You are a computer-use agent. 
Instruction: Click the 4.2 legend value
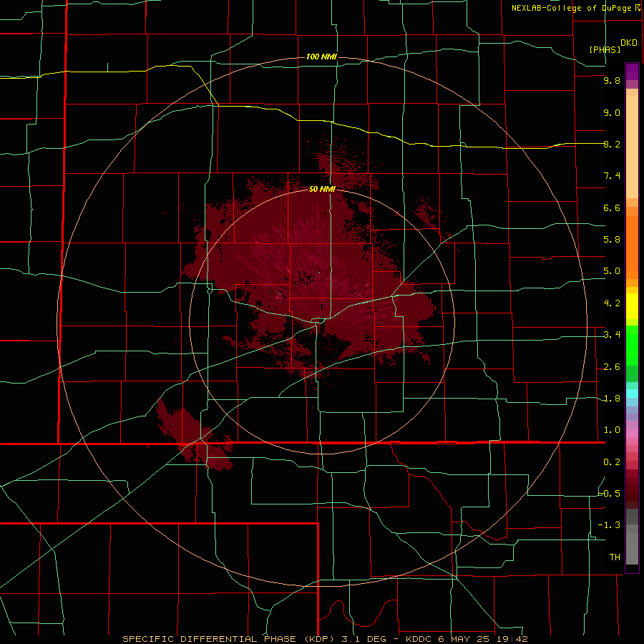point(612,303)
